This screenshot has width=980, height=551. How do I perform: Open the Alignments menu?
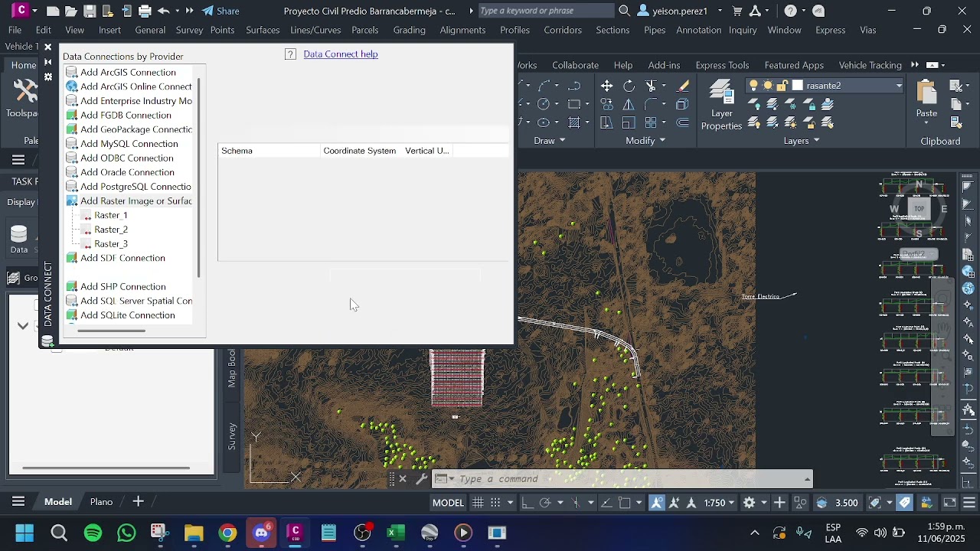pos(462,30)
